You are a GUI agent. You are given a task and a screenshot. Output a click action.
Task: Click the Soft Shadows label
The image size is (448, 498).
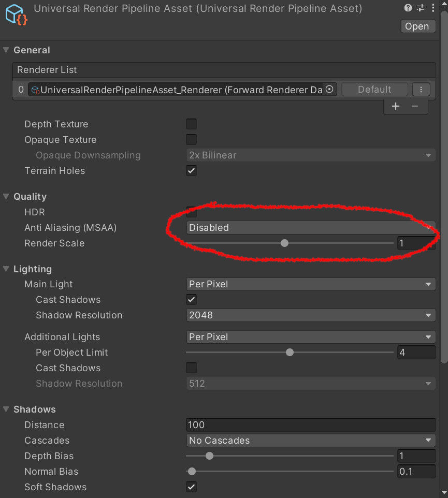coord(55,487)
